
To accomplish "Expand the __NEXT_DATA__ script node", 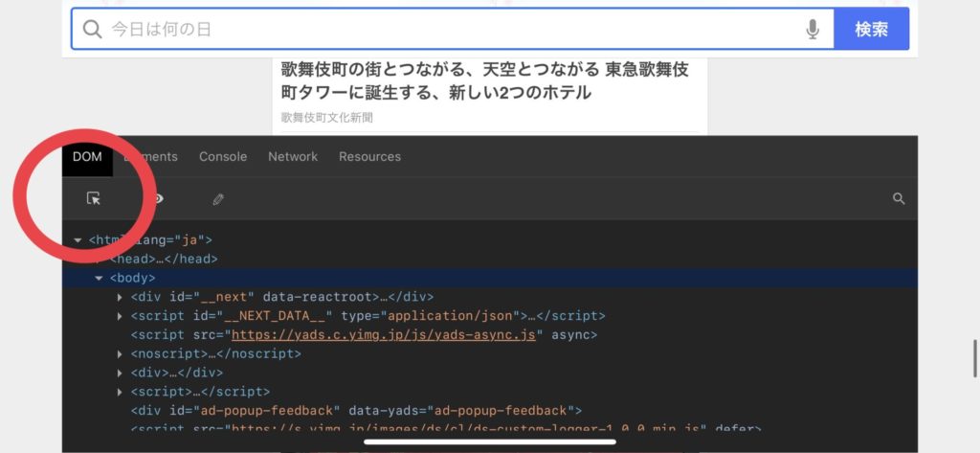I will tap(120, 315).
